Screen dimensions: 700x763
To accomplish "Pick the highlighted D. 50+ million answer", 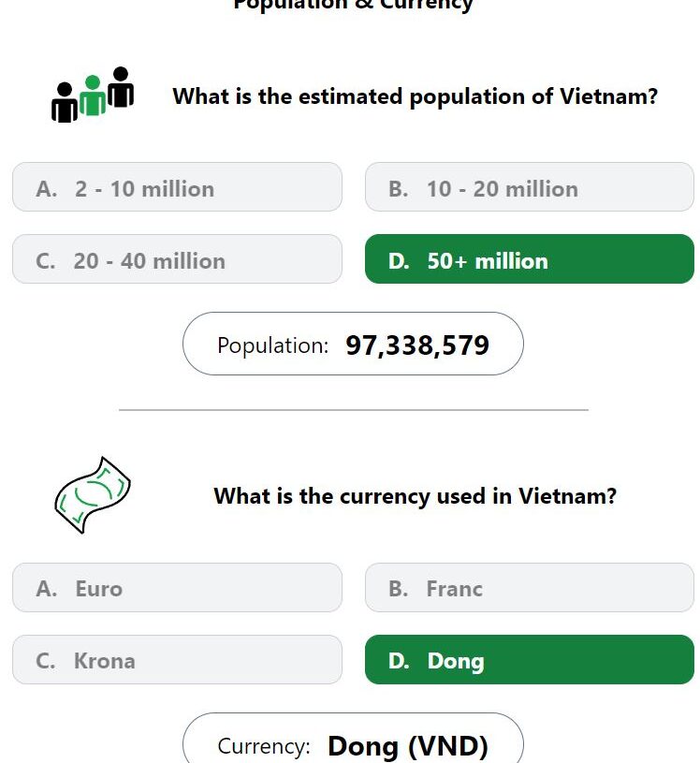I will (x=530, y=259).
